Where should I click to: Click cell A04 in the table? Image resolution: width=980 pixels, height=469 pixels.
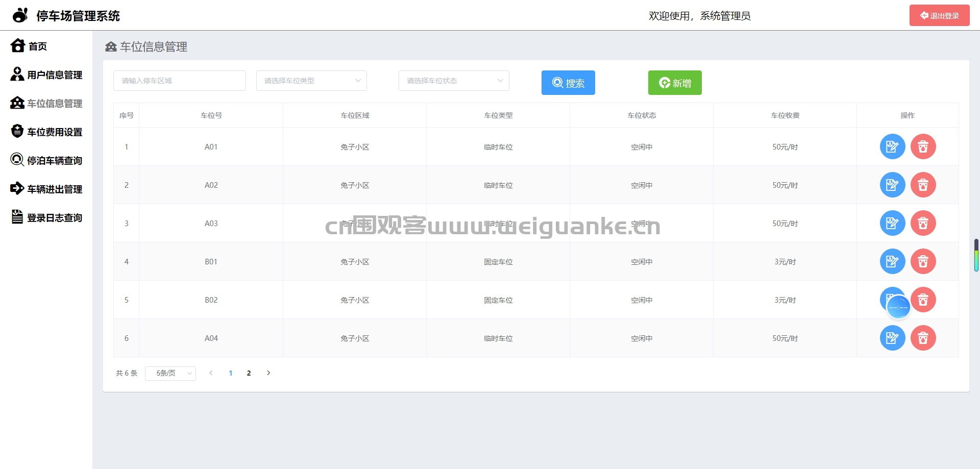pyautogui.click(x=211, y=338)
